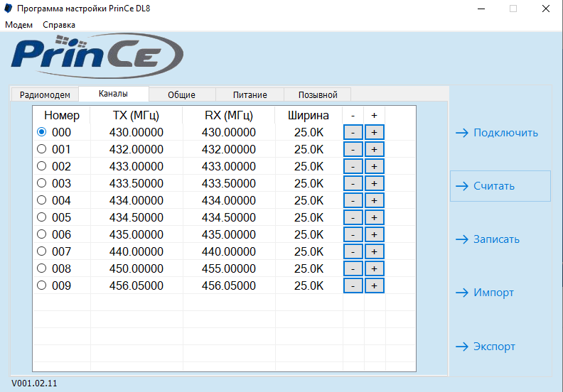Select channel 000 radio button
The width and height of the screenshot is (563, 392).
[42, 132]
